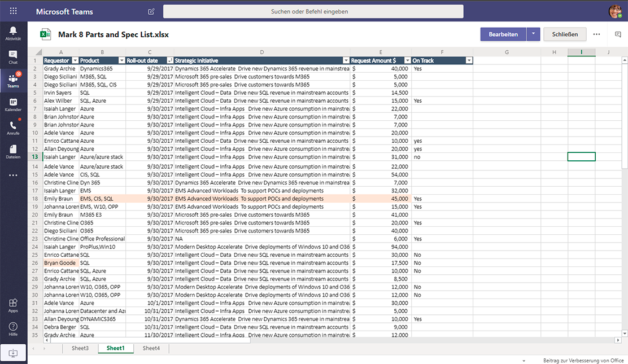This screenshot has height=364, width=628.
Task: Open Apps store in sidebar
Action: (x=13, y=305)
